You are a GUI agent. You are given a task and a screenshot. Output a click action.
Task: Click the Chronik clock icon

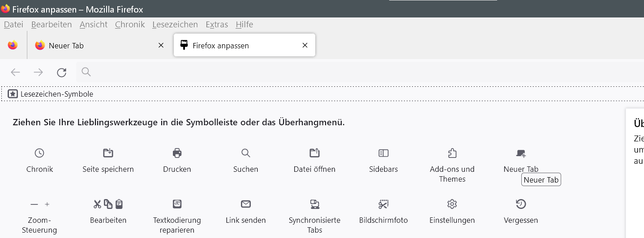tap(39, 153)
